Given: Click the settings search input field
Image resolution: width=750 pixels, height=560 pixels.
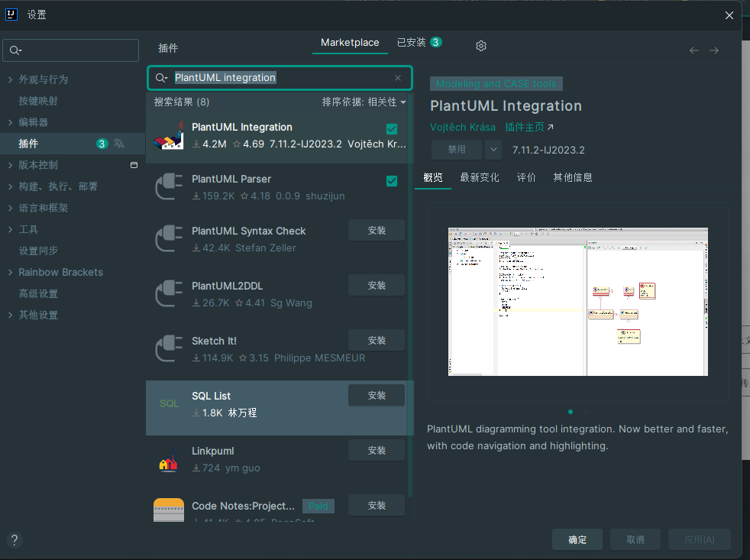Looking at the screenshot, I should (71, 50).
